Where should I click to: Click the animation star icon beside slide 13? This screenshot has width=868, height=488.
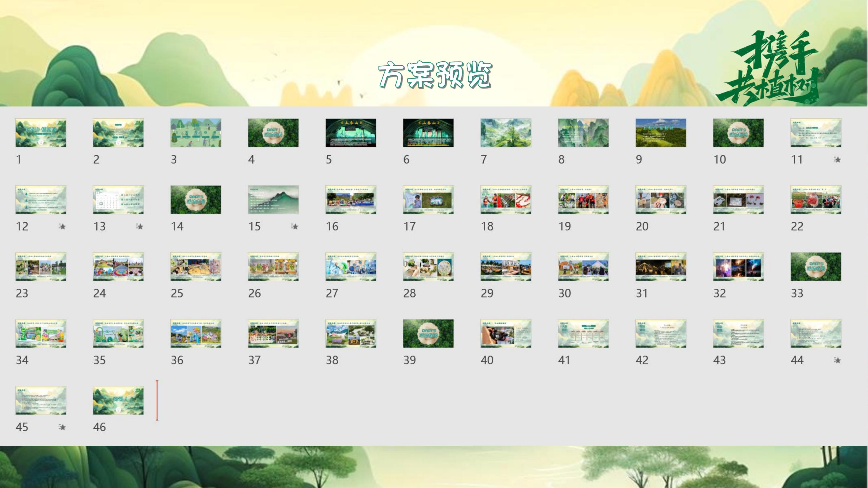(140, 226)
